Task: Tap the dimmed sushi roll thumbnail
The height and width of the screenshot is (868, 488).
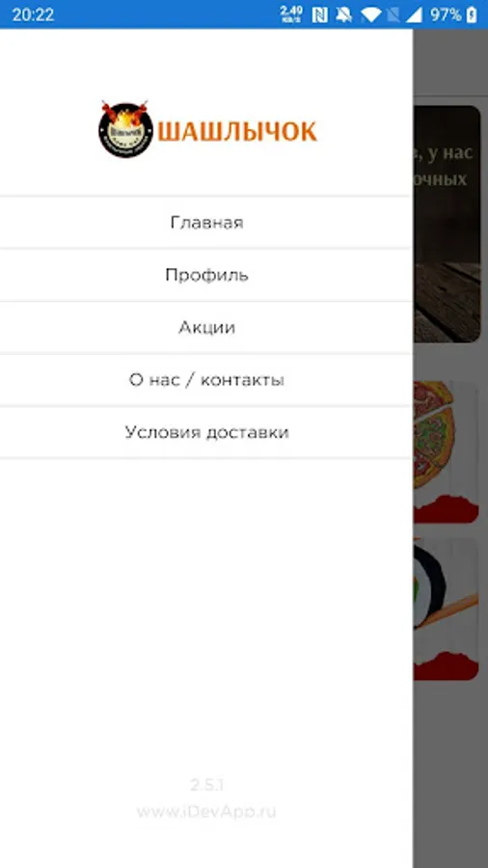Action: (x=446, y=609)
